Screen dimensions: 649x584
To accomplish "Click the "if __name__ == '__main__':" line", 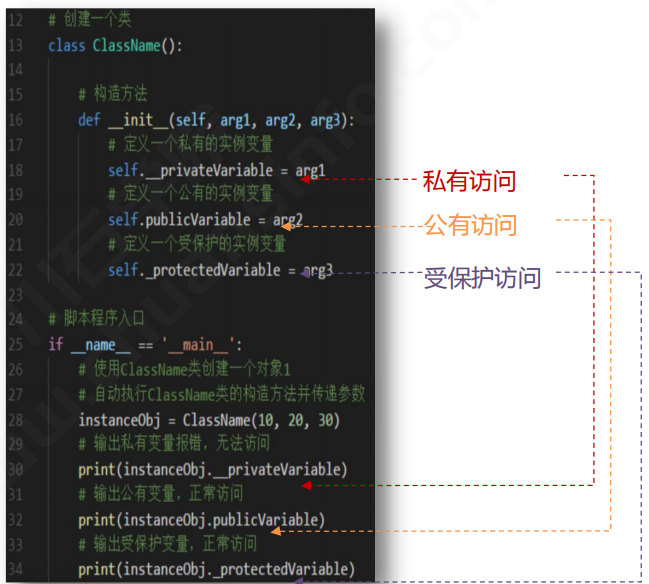I will [145, 344].
